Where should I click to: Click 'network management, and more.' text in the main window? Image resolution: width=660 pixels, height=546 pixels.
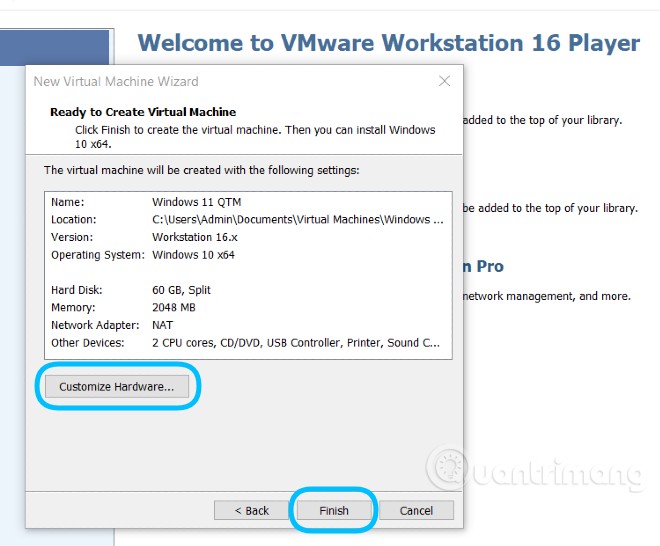pyautogui.click(x=547, y=296)
